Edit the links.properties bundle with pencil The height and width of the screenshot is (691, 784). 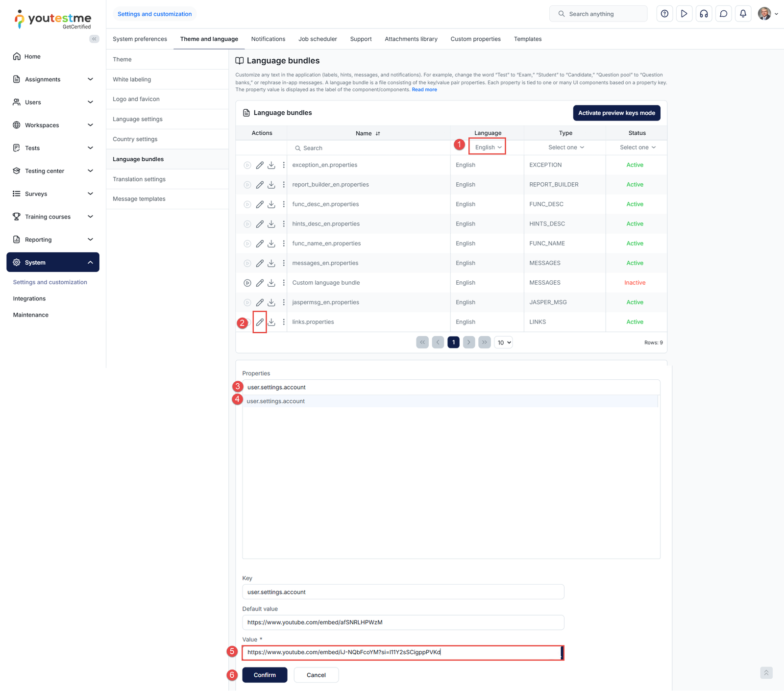(260, 322)
